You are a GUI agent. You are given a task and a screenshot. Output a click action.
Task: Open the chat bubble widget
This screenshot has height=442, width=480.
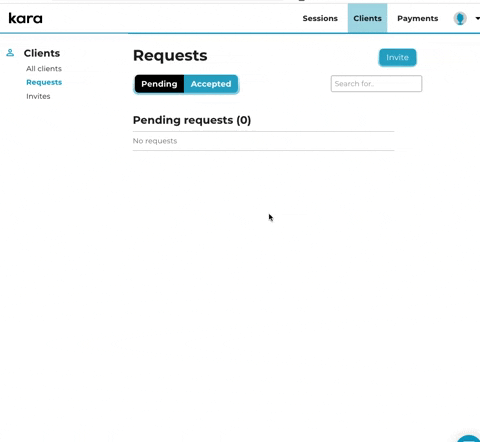[470, 438]
